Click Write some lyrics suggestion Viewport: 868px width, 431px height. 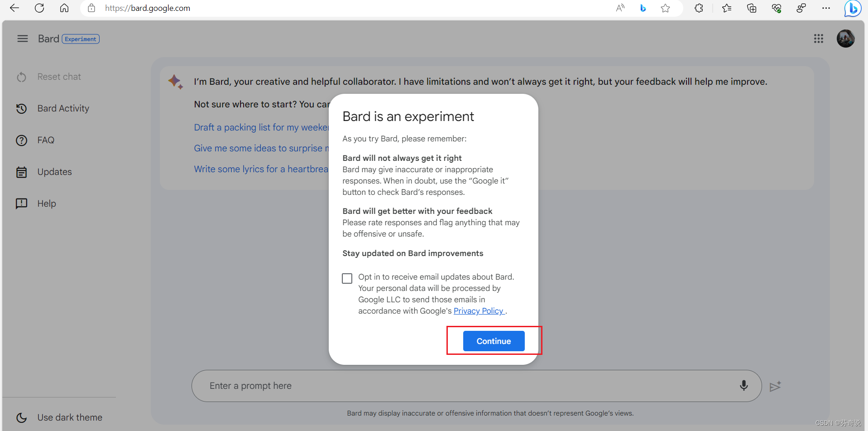click(x=261, y=169)
